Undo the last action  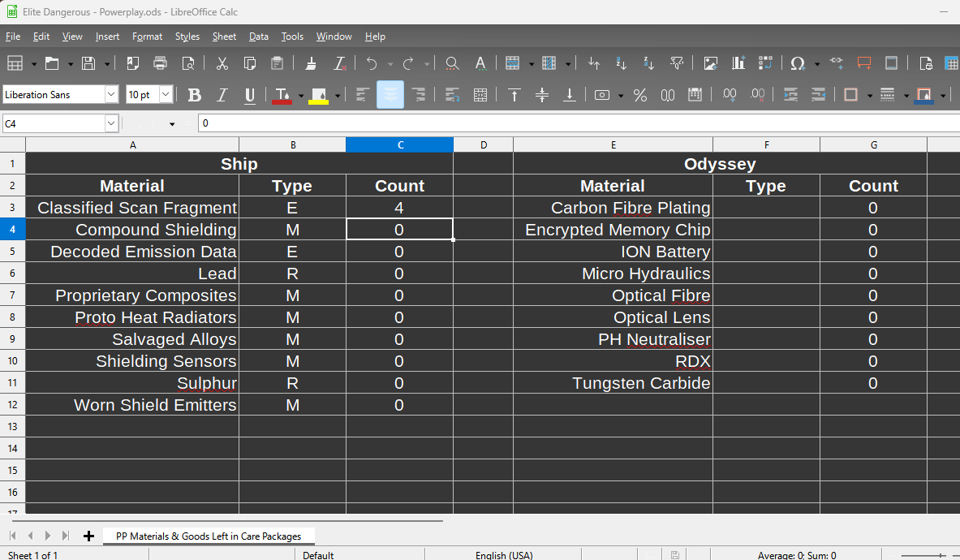click(372, 63)
